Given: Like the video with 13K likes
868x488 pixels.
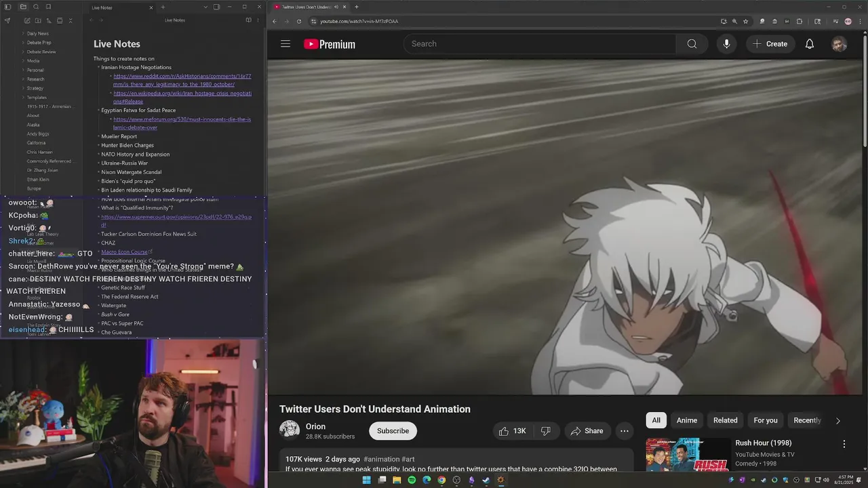Looking at the screenshot, I should coord(513,431).
